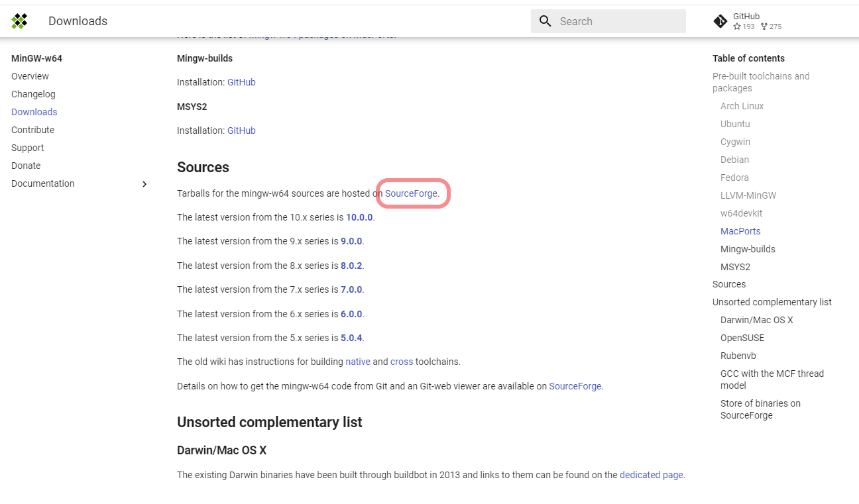Open version 7.0.0 link
Screen dimensions: 859x504
351,289
